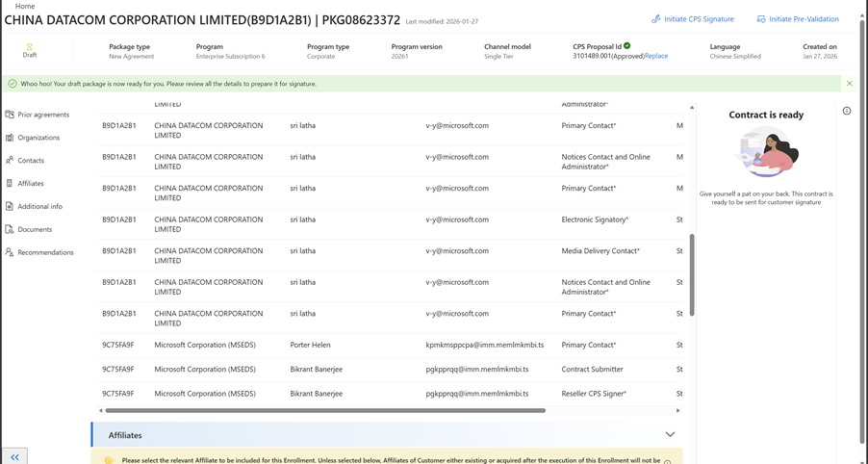Click Bikrant Banerjee in Contract Submitter row
The image size is (868, 464).
(316, 369)
